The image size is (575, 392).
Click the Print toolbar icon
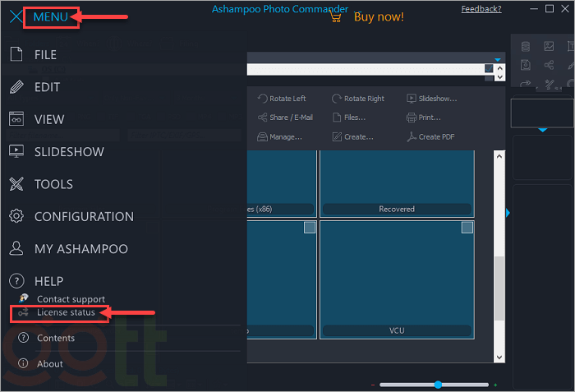pyautogui.click(x=412, y=118)
